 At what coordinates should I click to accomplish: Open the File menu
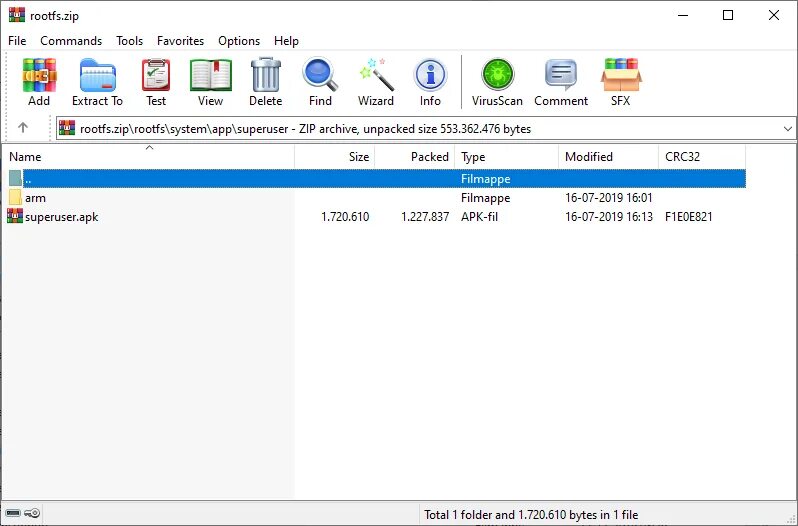pyautogui.click(x=17, y=41)
